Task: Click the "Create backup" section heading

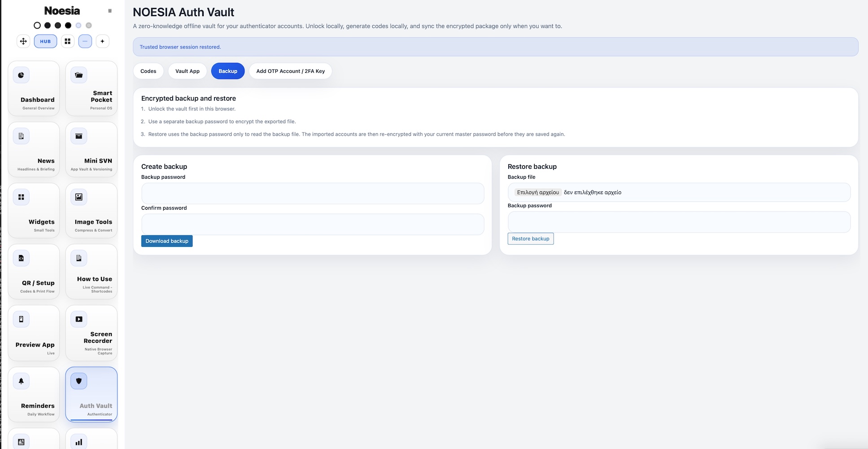Action: pos(164,167)
